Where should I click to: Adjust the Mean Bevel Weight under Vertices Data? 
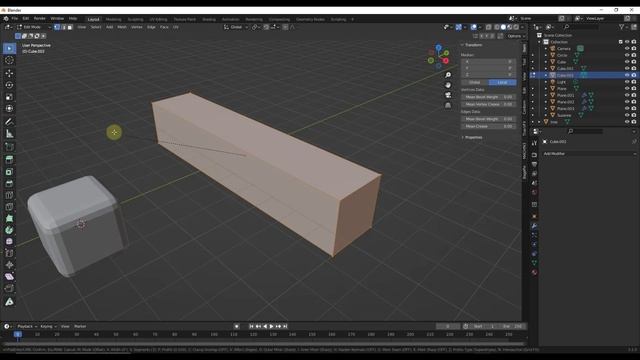pyautogui.click(x=489, y=97)
